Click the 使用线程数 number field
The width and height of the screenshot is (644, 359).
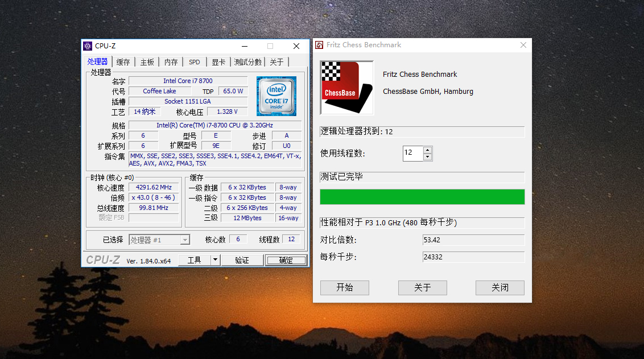413,153
